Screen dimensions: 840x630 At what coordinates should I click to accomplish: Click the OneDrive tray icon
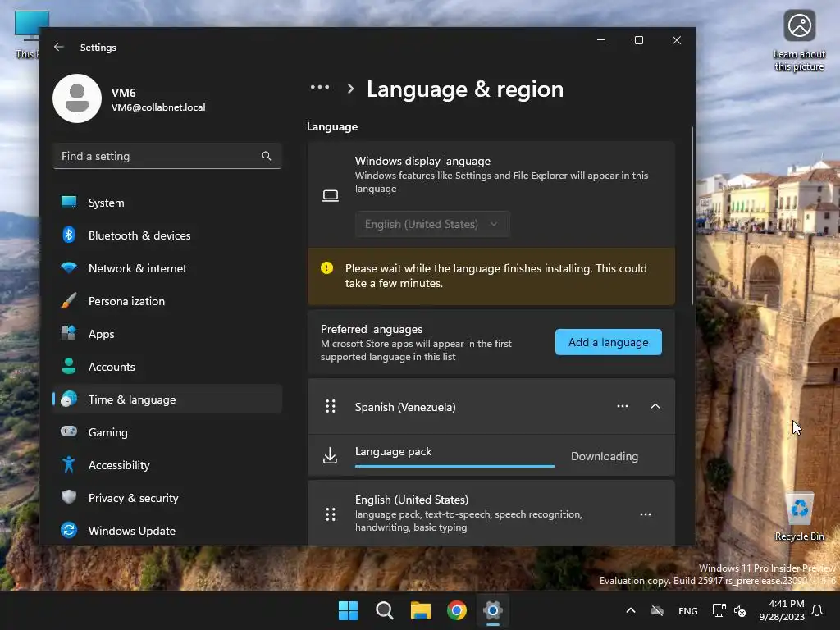(657, 610)
